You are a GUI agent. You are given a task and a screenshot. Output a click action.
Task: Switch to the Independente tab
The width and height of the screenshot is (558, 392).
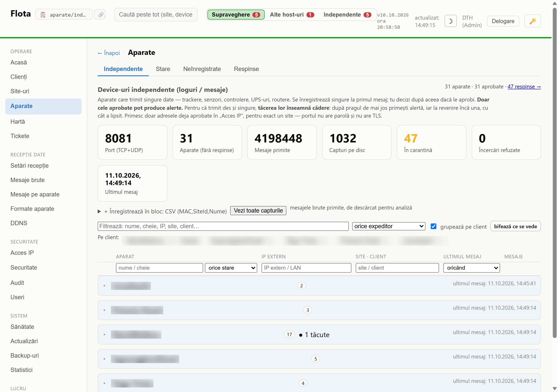tap(123, 69)
